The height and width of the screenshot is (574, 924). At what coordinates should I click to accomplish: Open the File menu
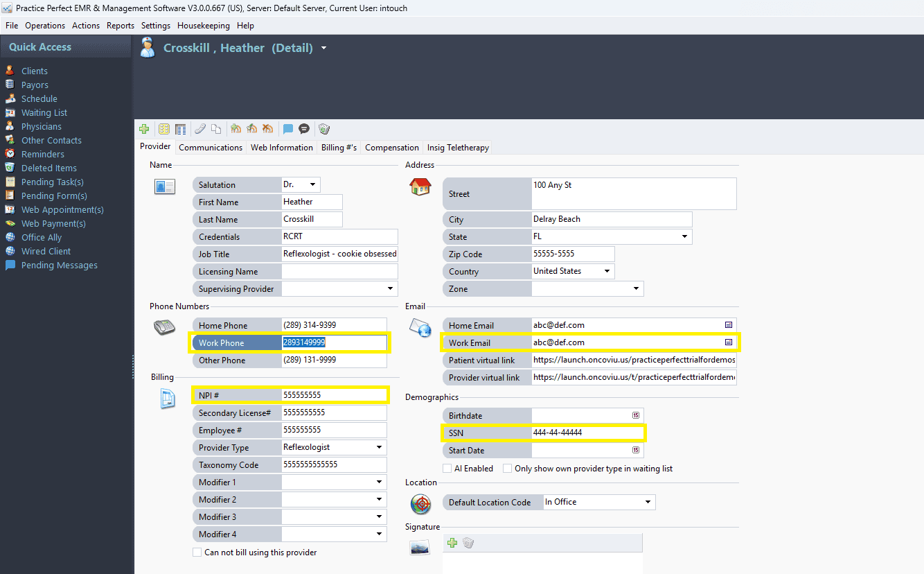coord(12,26)
